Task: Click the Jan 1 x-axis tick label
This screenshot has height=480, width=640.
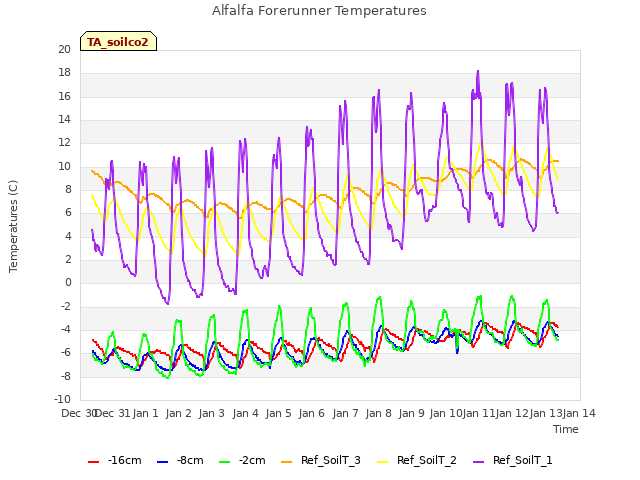Action: [x=145, y=413]
